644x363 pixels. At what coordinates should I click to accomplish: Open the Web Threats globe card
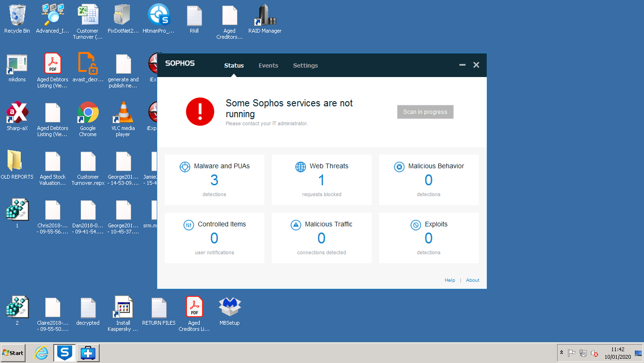pos(322,180)
